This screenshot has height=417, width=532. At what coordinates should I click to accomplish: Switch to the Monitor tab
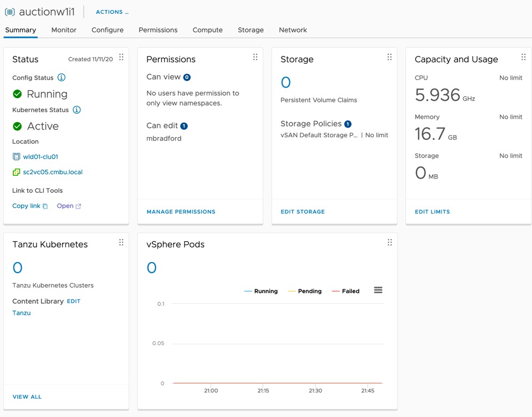pyautogui.click(x=64, y=30)
